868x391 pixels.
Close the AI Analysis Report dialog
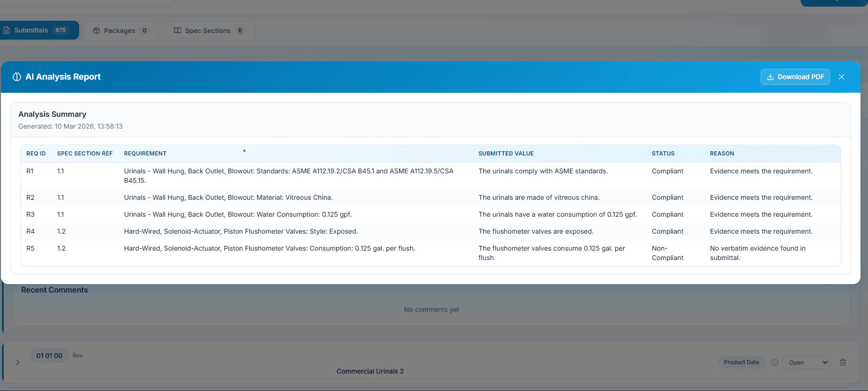(841, 77)
